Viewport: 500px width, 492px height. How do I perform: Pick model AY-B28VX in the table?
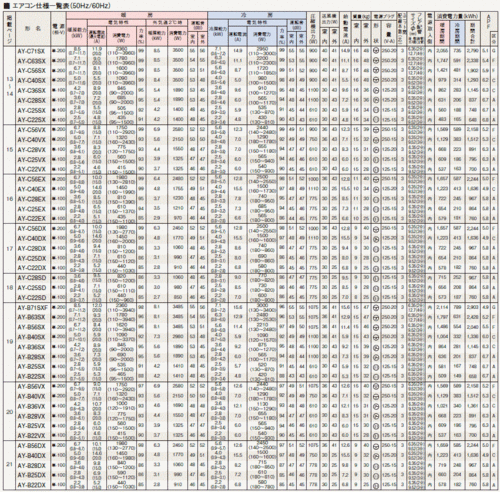[32, 416]
